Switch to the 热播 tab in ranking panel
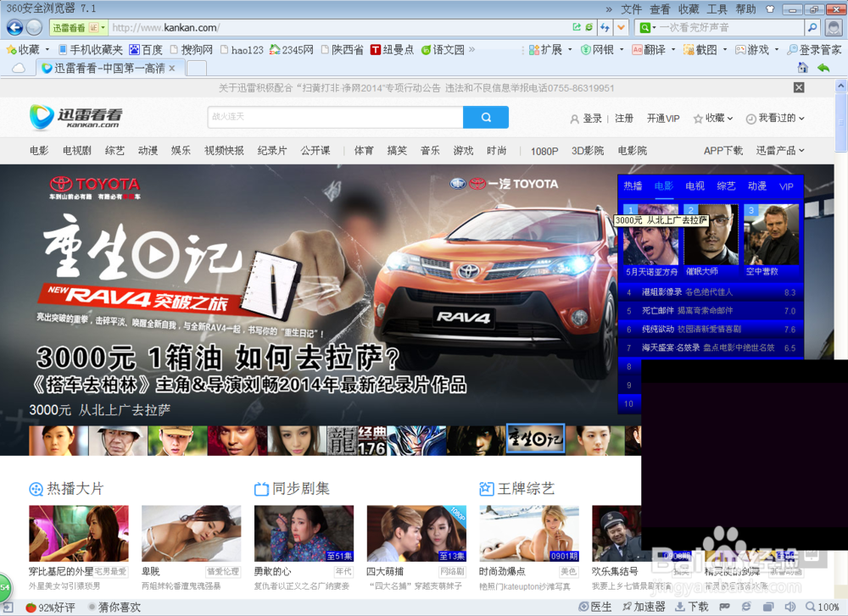The width and height of the screenshot is (848, 616). click(x=633, y=186)
